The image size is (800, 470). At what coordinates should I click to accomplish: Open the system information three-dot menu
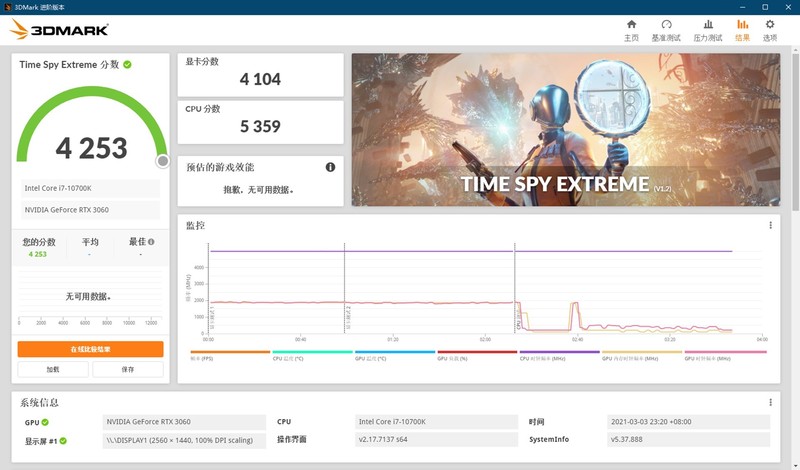[x=770, y=402]
